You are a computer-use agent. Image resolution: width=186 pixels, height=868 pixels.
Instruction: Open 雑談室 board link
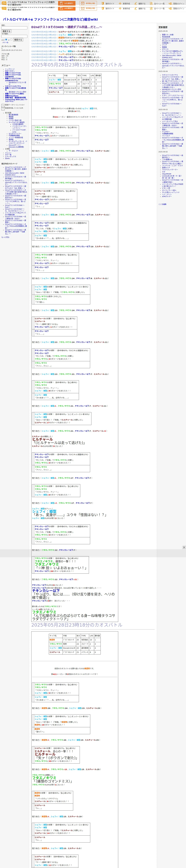point(11,117)
